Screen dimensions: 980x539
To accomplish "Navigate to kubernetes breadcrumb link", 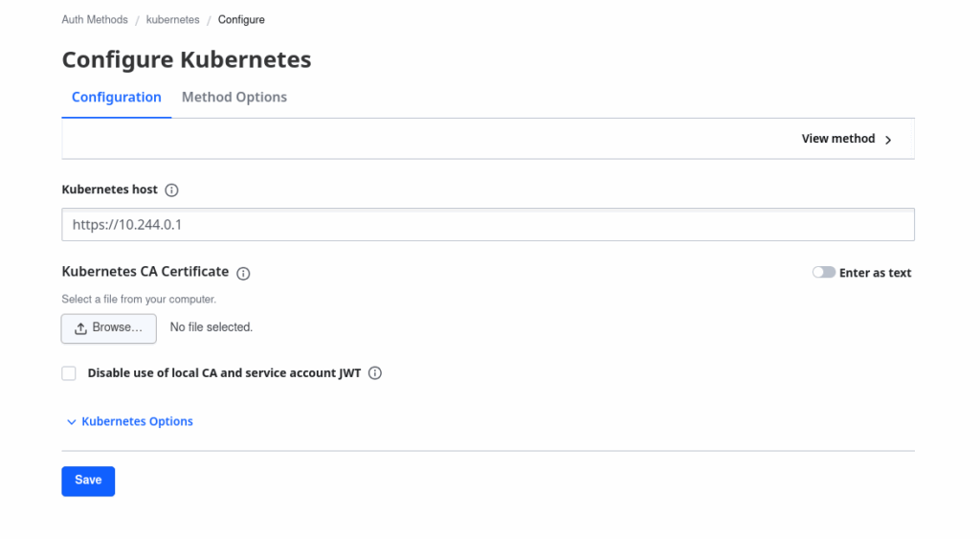I will [173, 19].
